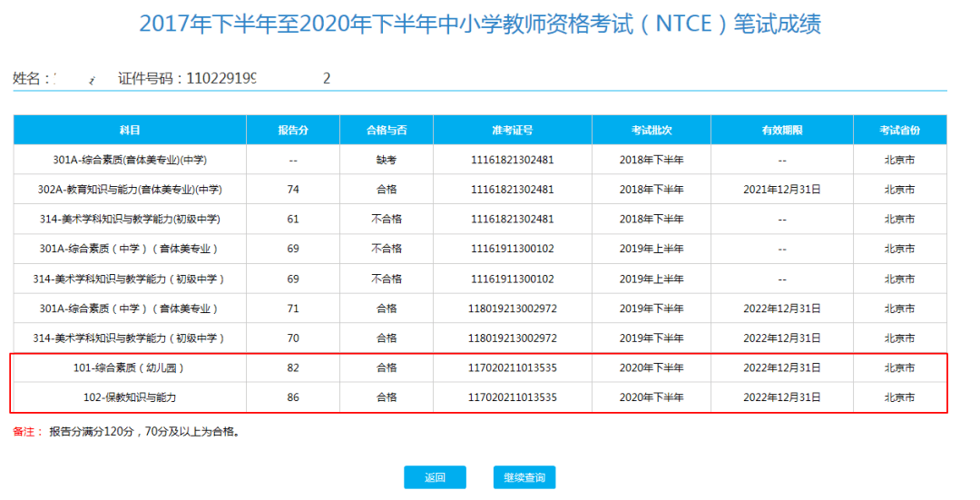Image resolution: width=980 pixels, height=500 pixels.
Task: Click 2018年下半年 in the 缺考 row
Action: (652, 160)
